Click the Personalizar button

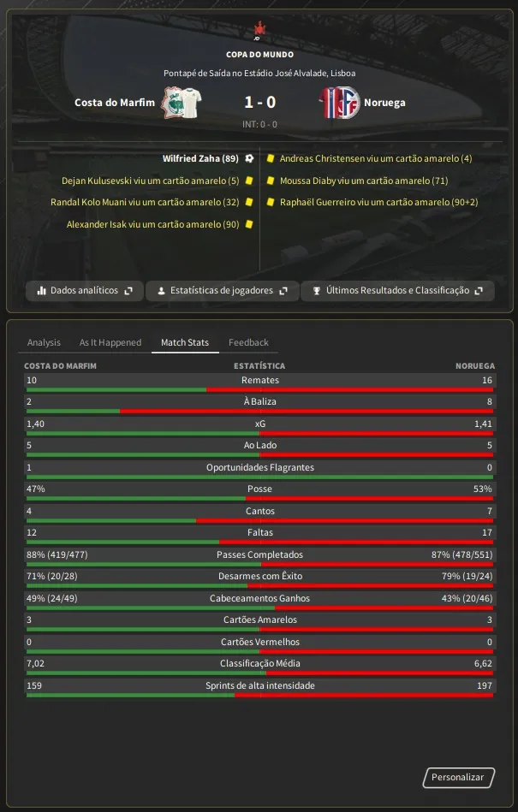[458, 777]
